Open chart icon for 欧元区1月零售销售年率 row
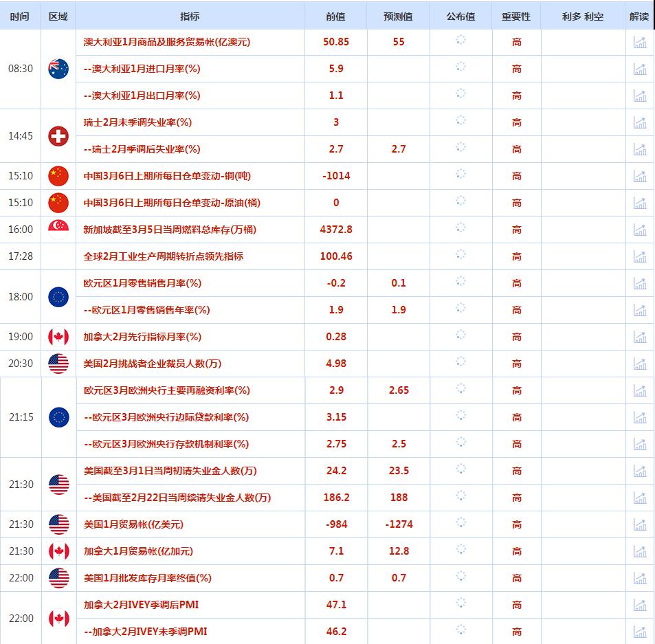The width and height of the screenshot is (655, 644). tap(640, 310)
